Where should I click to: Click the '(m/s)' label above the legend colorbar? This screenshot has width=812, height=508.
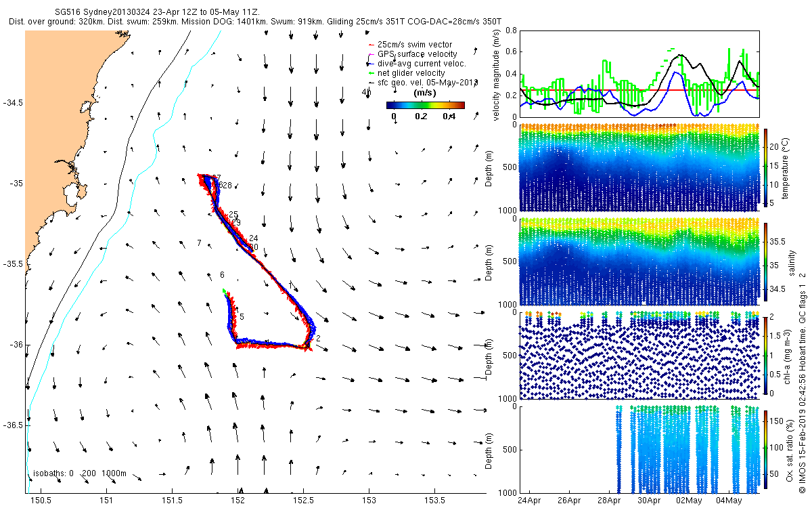click(424, 93)
